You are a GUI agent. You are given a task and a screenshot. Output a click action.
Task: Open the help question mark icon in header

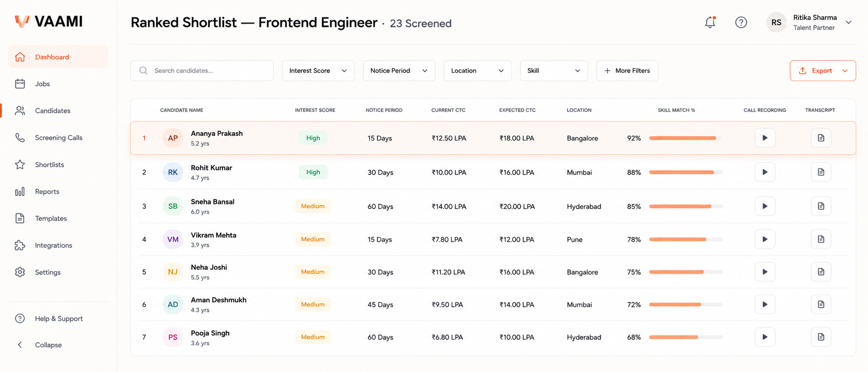pyautogui.click(x=741, y=22)
